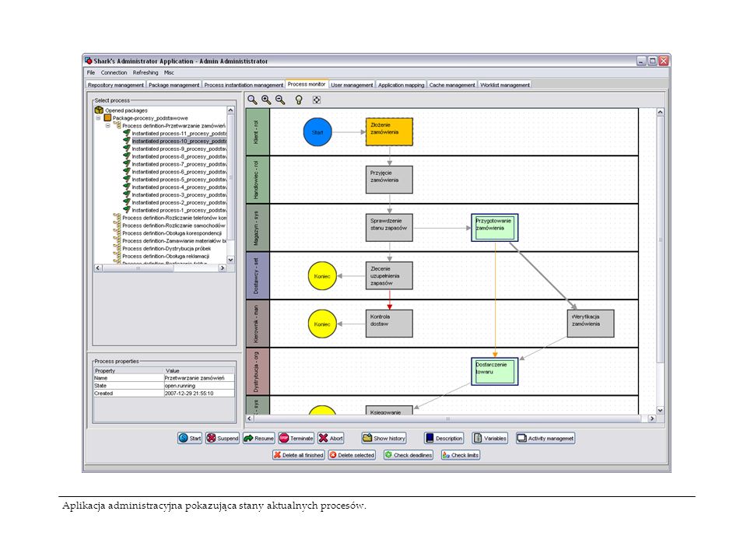The height and width of the screenshot is (560, 747).
Task: Select Instantiated process-5 tree item
Action: (x=179, y=179)
